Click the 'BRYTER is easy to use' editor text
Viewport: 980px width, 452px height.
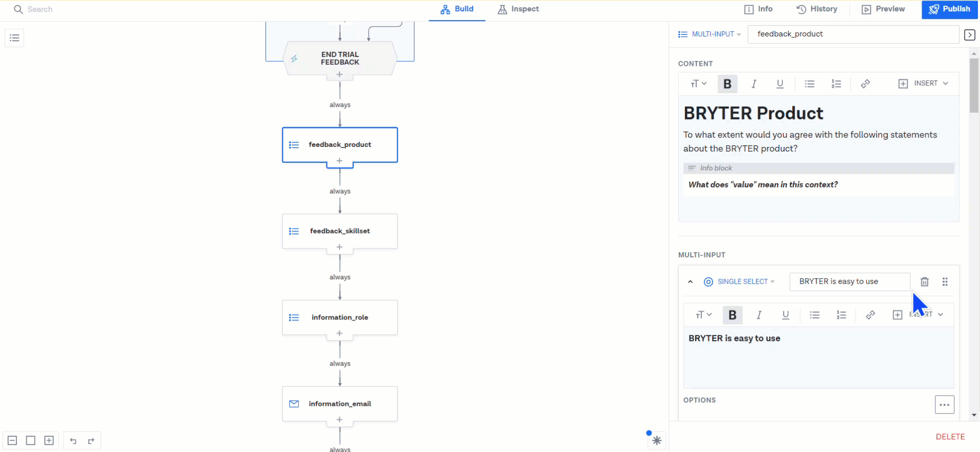tap(734, 338)
